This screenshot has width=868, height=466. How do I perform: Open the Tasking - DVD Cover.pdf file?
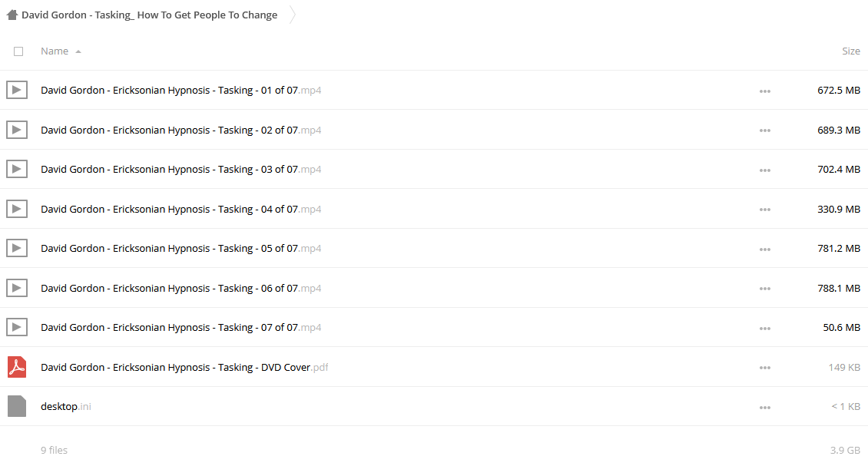(184, 368)
